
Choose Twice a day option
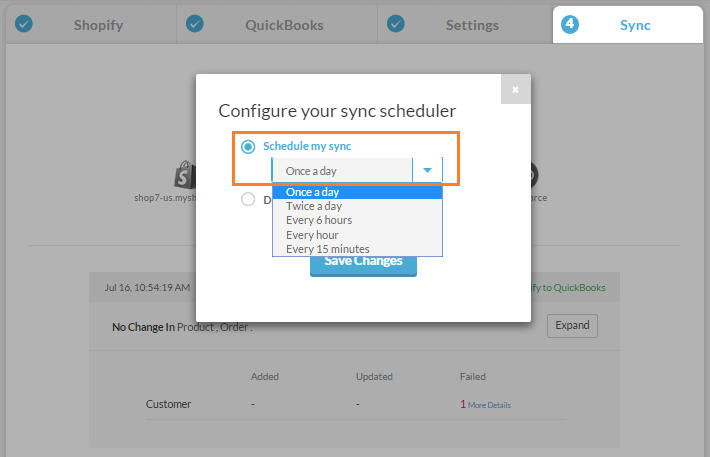click(x=357, y=206)
